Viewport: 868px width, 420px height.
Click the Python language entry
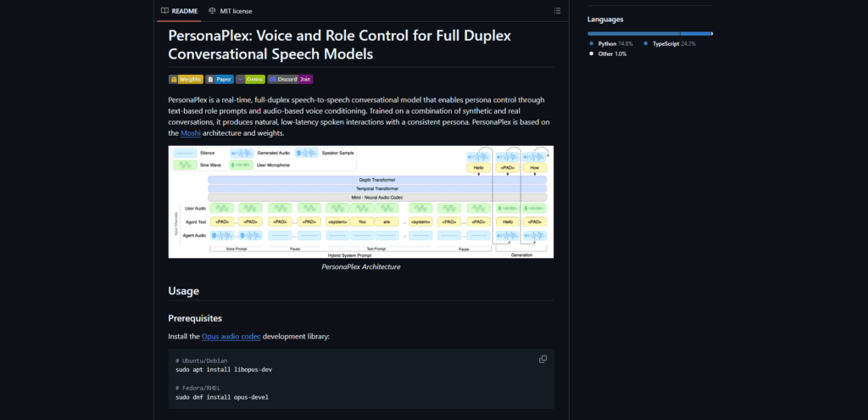611,43
